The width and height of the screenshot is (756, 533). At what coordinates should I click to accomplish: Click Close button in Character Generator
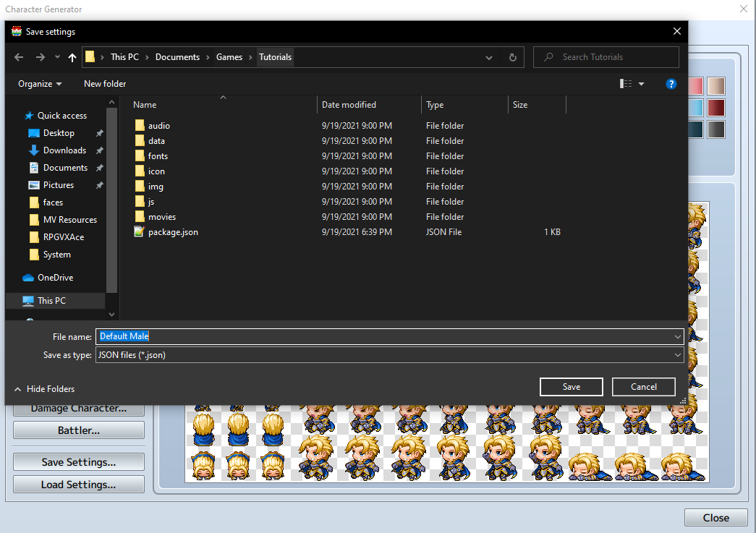click(716, 518)
